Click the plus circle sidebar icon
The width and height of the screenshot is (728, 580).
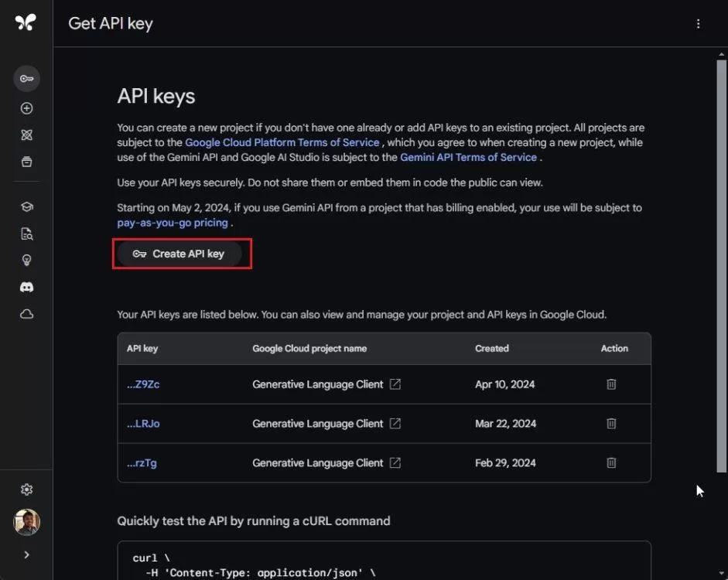pos(26,109)
